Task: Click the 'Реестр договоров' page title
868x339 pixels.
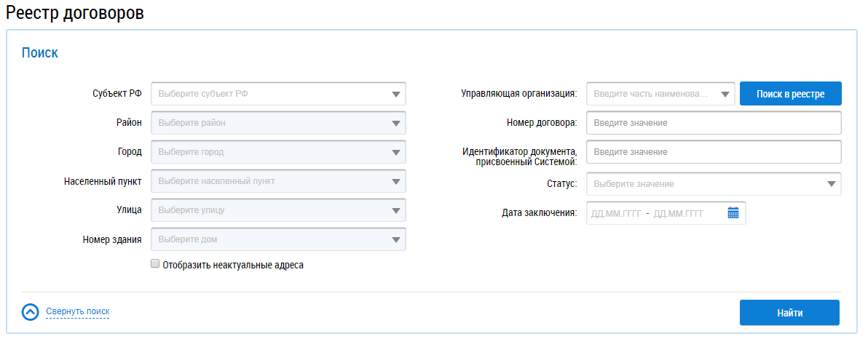Action: [75, 12]
